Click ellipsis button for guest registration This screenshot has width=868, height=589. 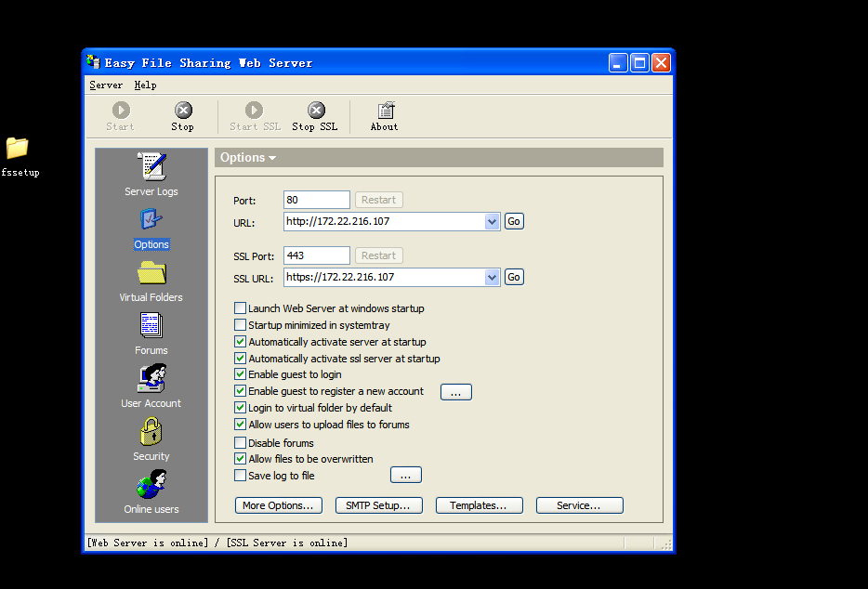point(456,392)
